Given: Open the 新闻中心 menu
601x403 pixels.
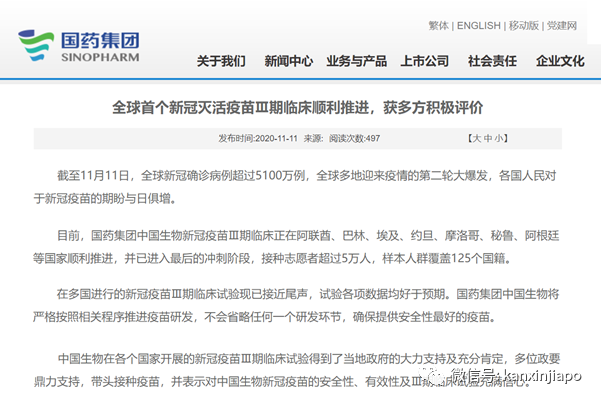Looking at the screenshot, I should pyautogui.click(x=289, y=61).
